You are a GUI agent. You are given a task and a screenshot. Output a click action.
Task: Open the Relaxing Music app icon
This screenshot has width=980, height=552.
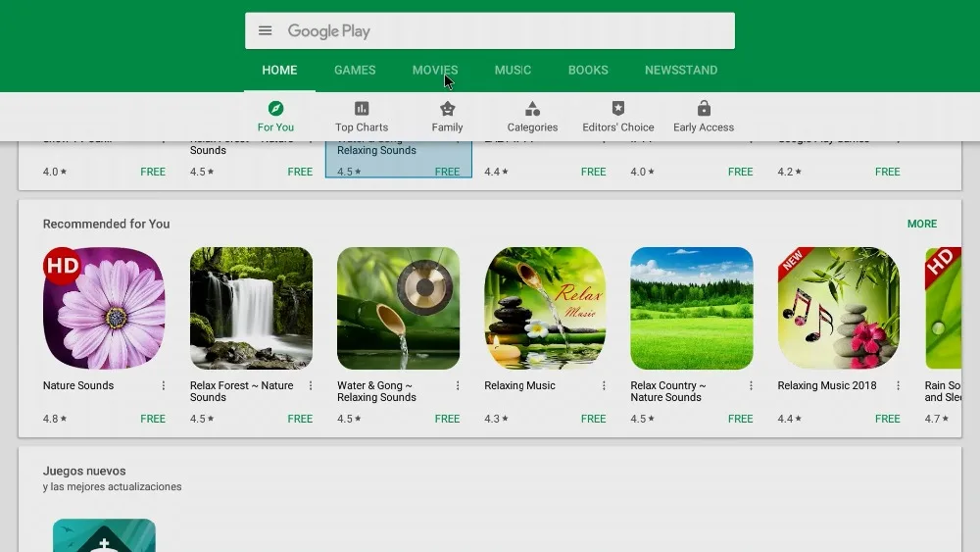545,308
